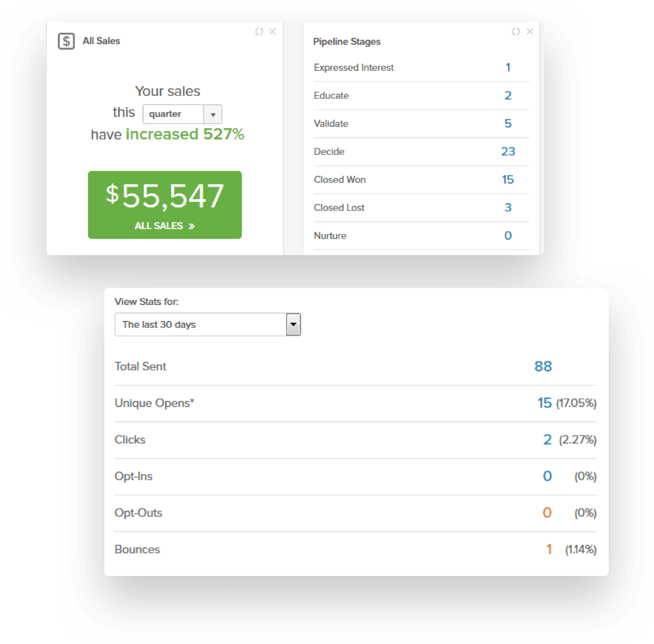654x644 pixels.
Task: Refresh the Pipeline Stages widget
Action: click(516, 32)
